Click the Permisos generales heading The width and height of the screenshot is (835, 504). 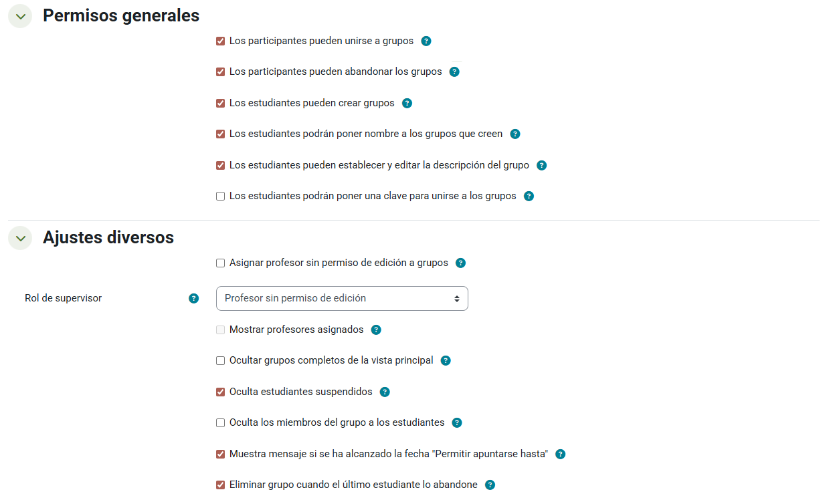coord(121,15)
